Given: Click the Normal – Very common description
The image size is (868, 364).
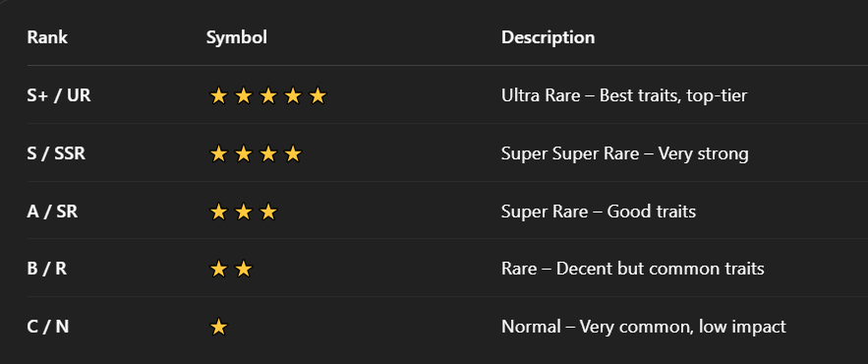Looking at the screenshot, I should point(643,327).
